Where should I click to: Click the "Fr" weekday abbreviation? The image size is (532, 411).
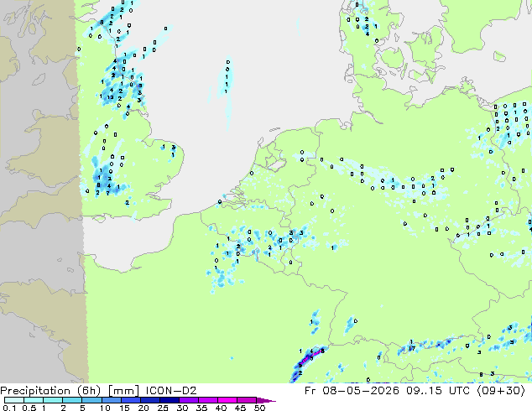310,391
